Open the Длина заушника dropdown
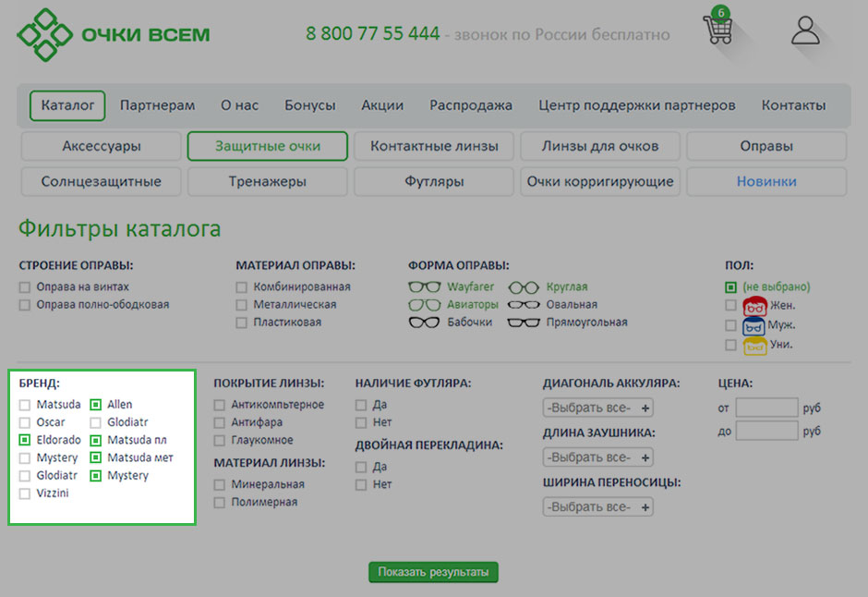This screenshot has width=868, height=597. click(x=597, y=457)
